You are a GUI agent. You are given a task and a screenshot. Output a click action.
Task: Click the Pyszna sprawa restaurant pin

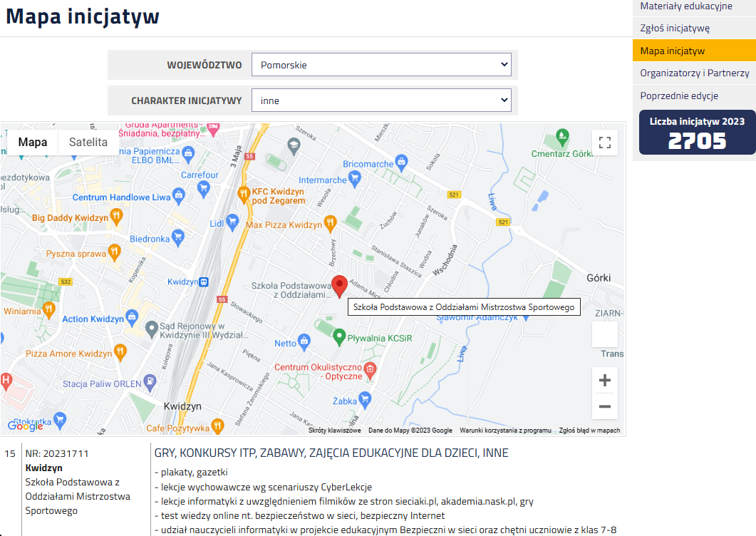[x=114, y=252]
